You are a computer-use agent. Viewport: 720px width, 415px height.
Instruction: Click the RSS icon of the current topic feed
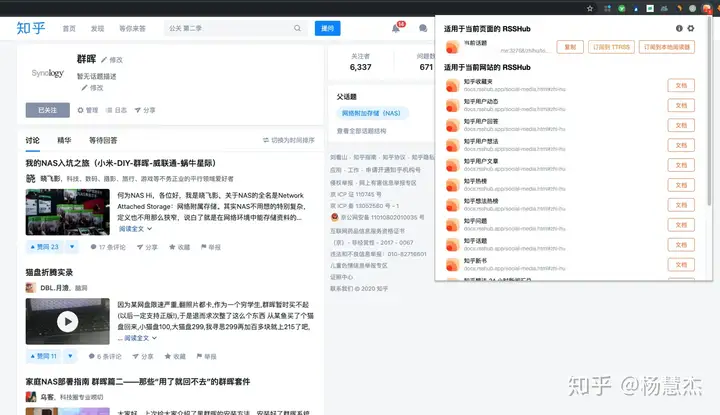pos(452,47)
